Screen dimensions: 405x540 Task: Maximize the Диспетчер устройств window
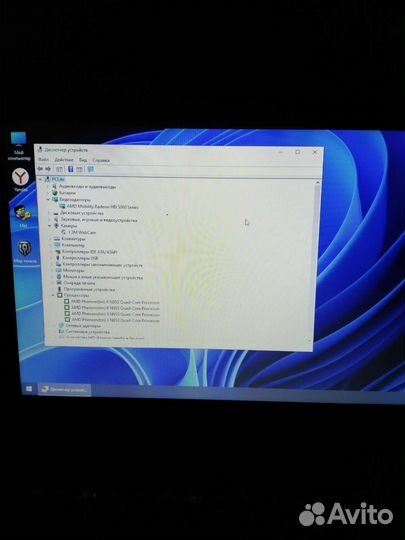[298, 152]
